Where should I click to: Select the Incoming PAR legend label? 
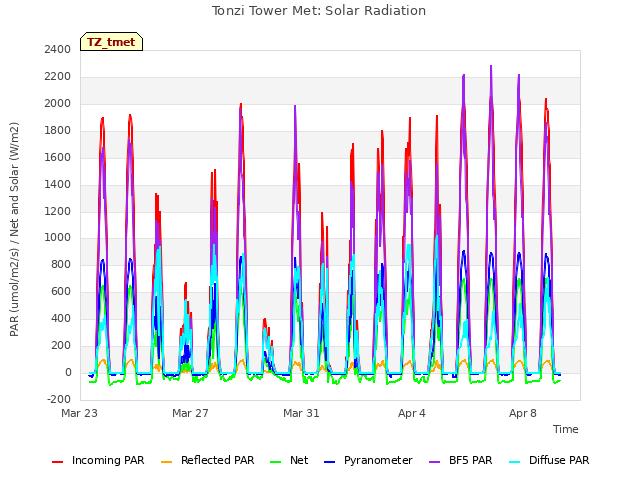click(108, 460)
